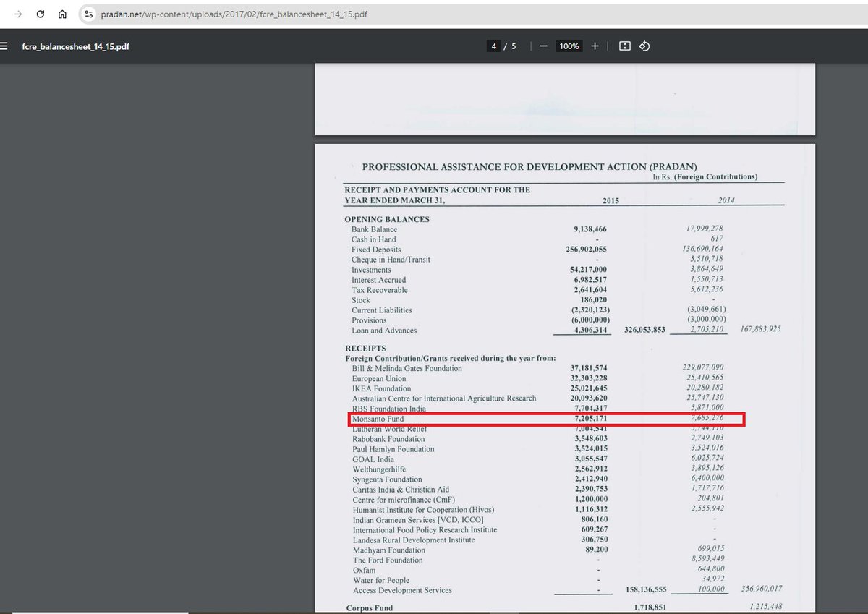Click 2014 total 356,960,017

762,589
